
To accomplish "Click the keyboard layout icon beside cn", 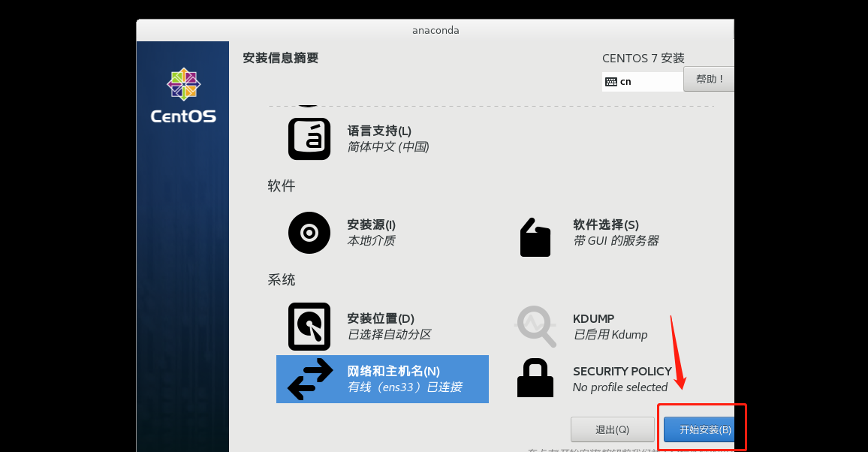I will coord(611,82).
